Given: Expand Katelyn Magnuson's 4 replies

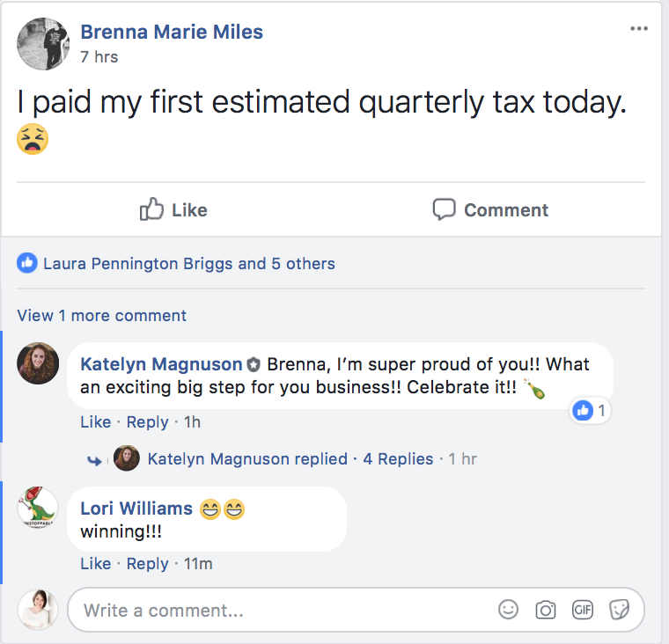Looking at the screenshot, I should click(398, 458).
